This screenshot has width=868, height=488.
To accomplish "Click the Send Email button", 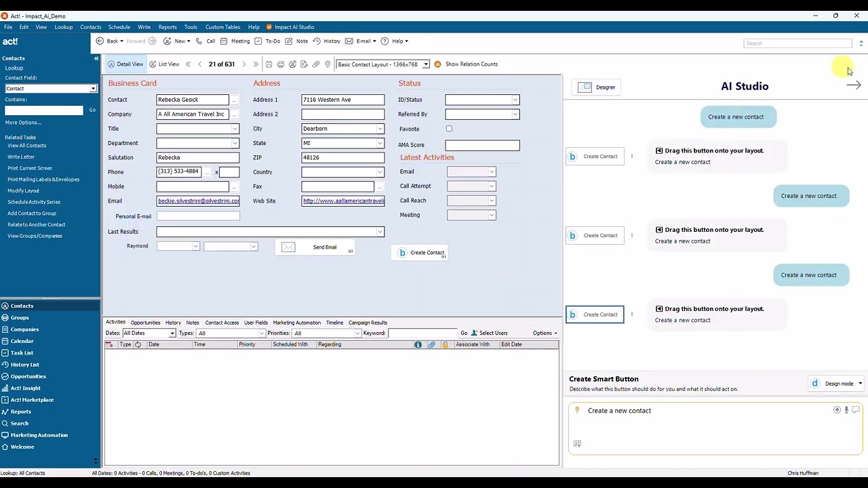I will [x=315, y=247].
